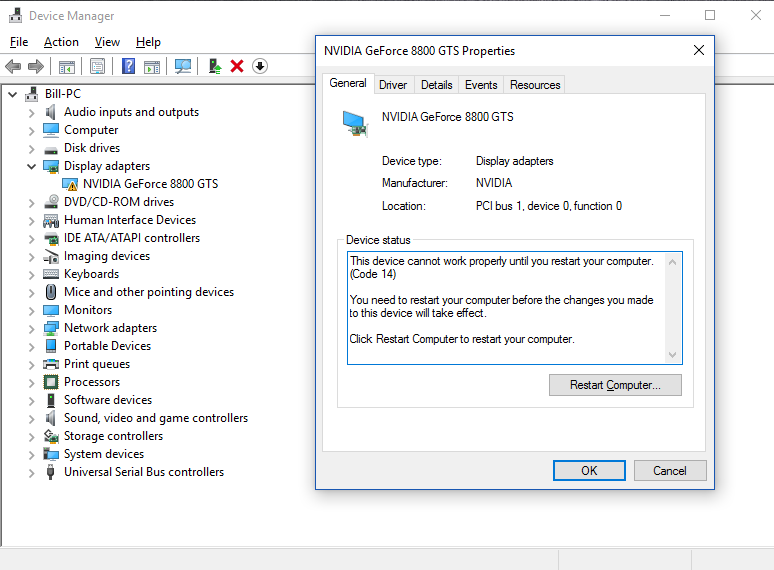Expand Universal Serial Bus controllers
Screen dimensions: 774x570
click(32, 473)
